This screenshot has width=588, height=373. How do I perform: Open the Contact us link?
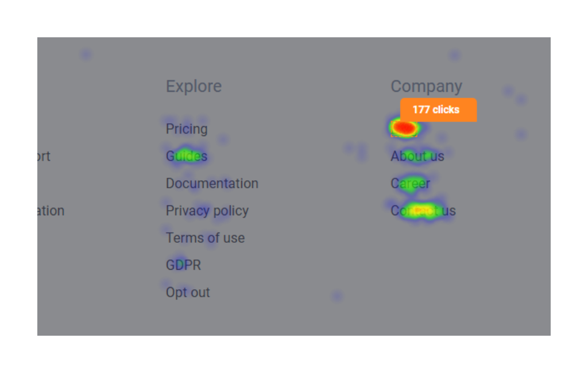[x=423, y=211]
